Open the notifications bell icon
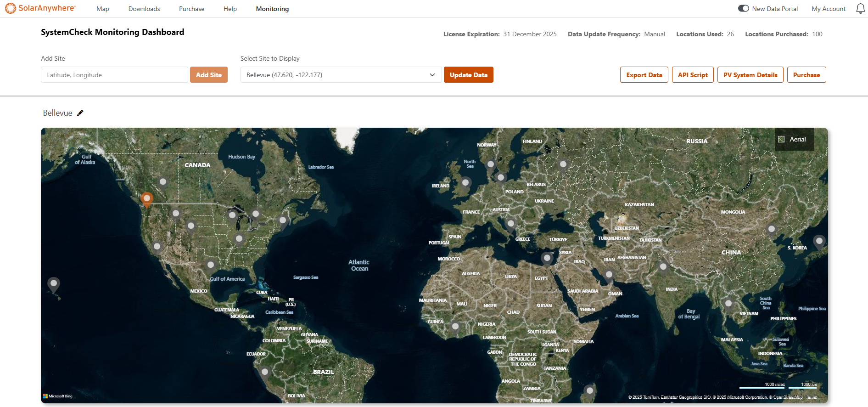 pyautogui.click(x=860, y=9)
